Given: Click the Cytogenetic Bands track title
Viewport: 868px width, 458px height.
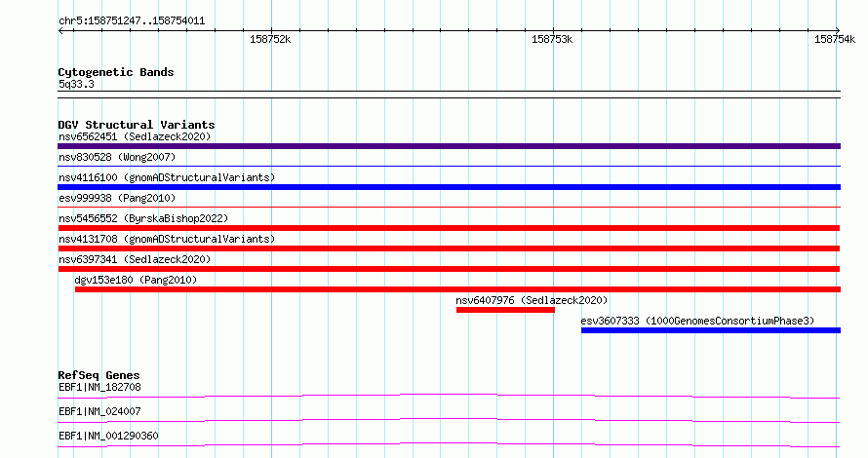Looking at the screenshot, I should pos(116,72).
